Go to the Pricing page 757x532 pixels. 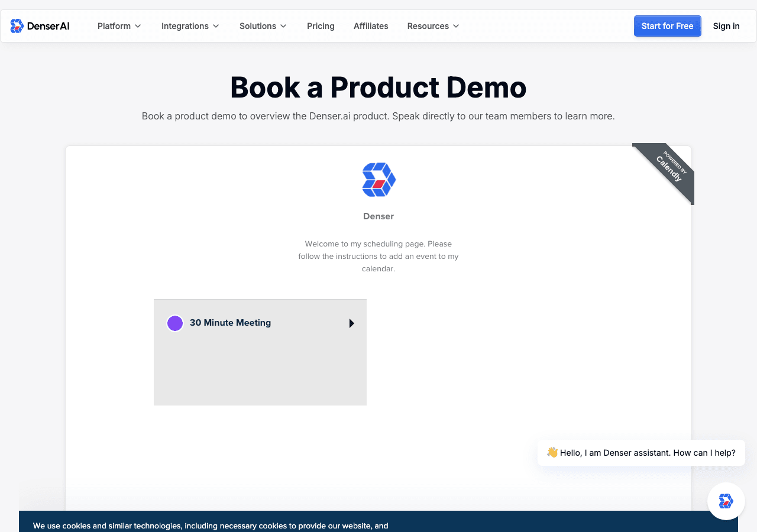321,26
